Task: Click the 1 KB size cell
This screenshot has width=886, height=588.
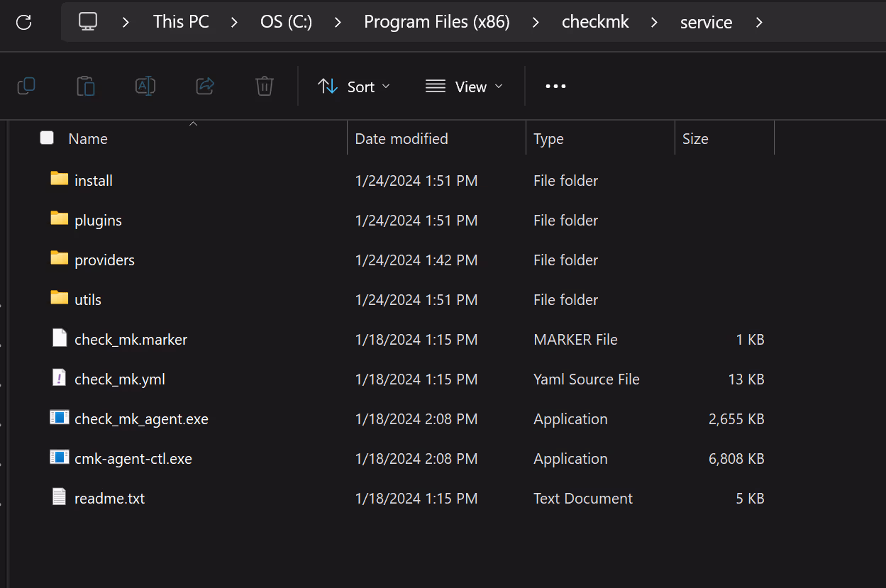Action: pos(750,339)
